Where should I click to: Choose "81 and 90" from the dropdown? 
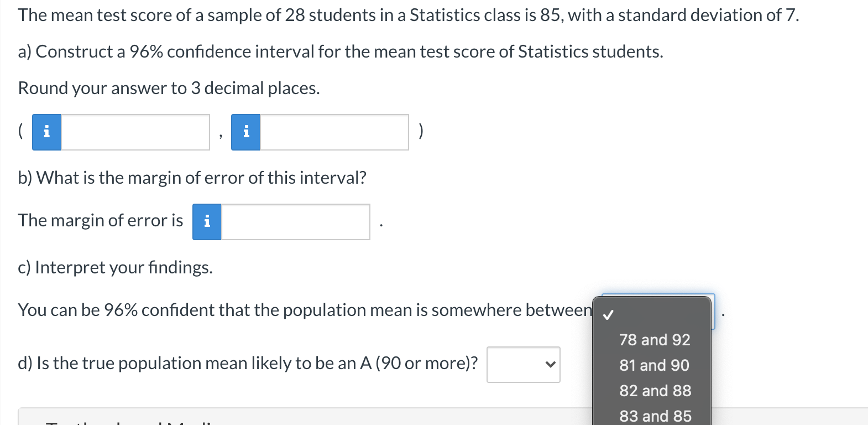[x=654, y=365]
